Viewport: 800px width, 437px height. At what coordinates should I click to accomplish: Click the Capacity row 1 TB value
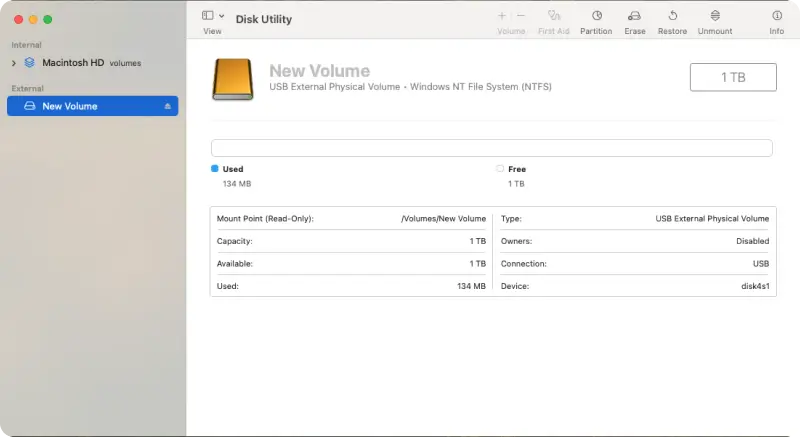478,241
